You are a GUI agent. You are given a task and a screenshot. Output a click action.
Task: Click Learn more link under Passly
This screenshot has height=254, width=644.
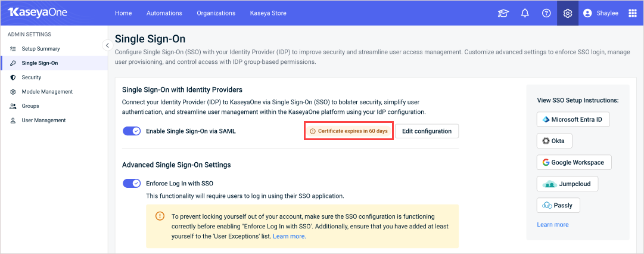(552, 225)
